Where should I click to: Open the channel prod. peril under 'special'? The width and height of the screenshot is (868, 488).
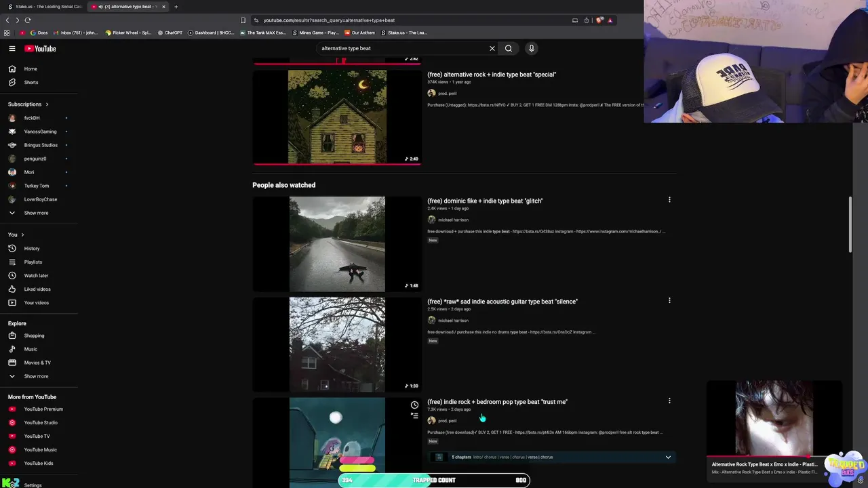pyautogui.click(x=448, y=94)
